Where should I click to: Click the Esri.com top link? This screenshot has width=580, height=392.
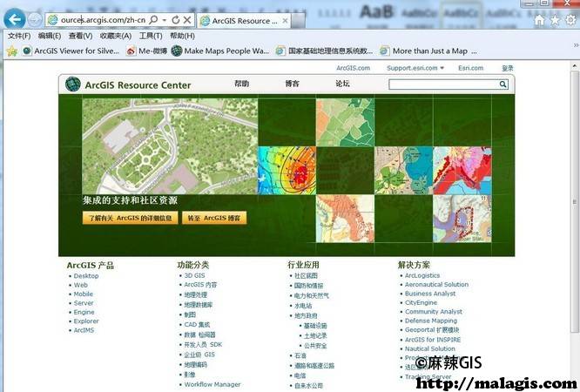click(x=470, y=68)
